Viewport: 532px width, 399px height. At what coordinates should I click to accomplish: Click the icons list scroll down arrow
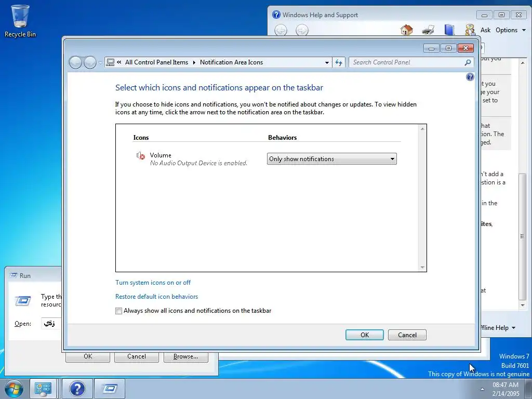[x=422, y=268]
